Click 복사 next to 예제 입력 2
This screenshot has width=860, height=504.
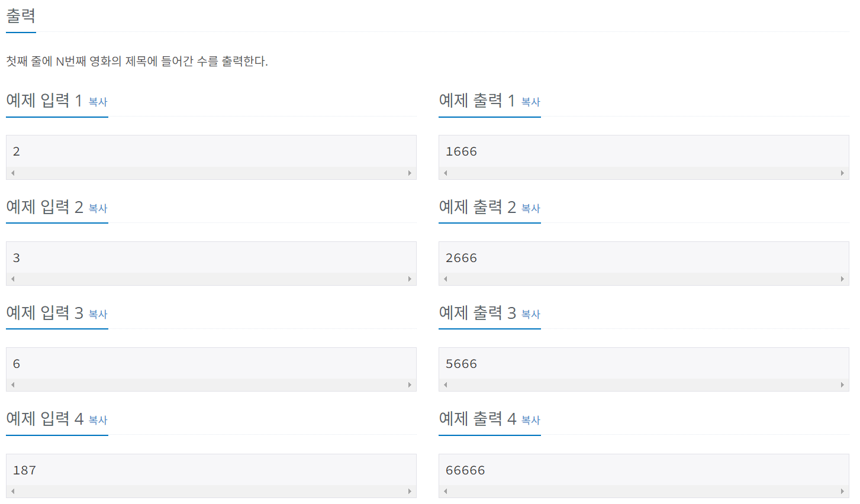pyautogui.click(x=96, y=208)
